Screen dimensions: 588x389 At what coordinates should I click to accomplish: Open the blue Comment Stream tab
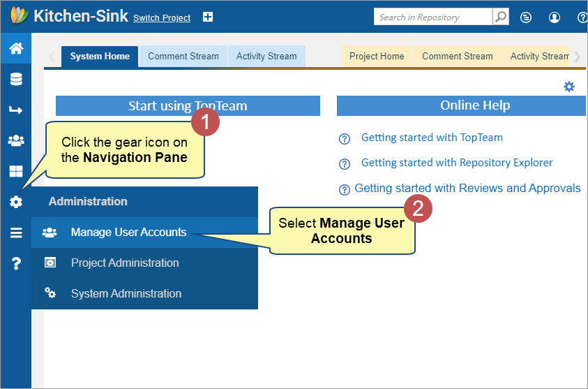tap(183, 57)
